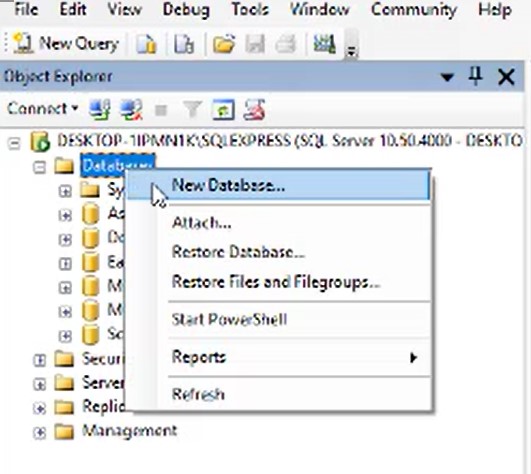The height and width of the screenshot is (474, 531).
Task: Click the Stop square icon in Object Explorer
Action: pos(161,110)
